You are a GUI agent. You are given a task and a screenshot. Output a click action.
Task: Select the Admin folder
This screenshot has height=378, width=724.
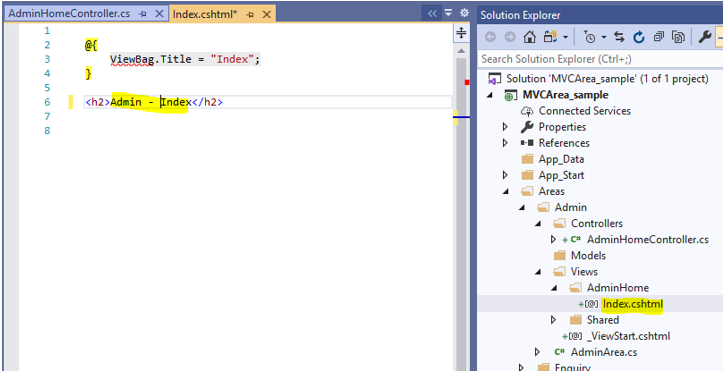pos(571,207)
